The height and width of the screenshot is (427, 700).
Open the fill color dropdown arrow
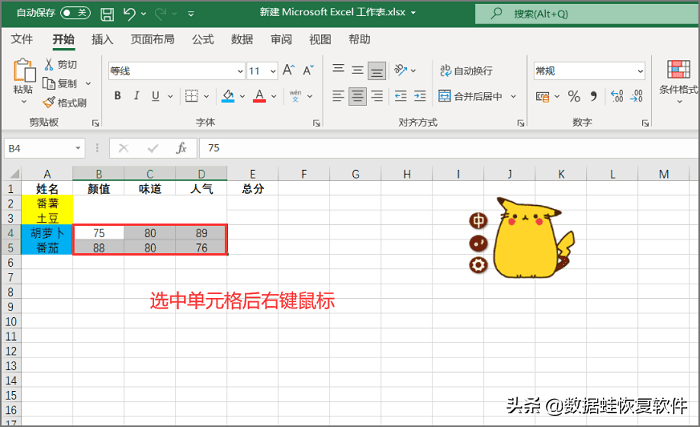(242, 96)
